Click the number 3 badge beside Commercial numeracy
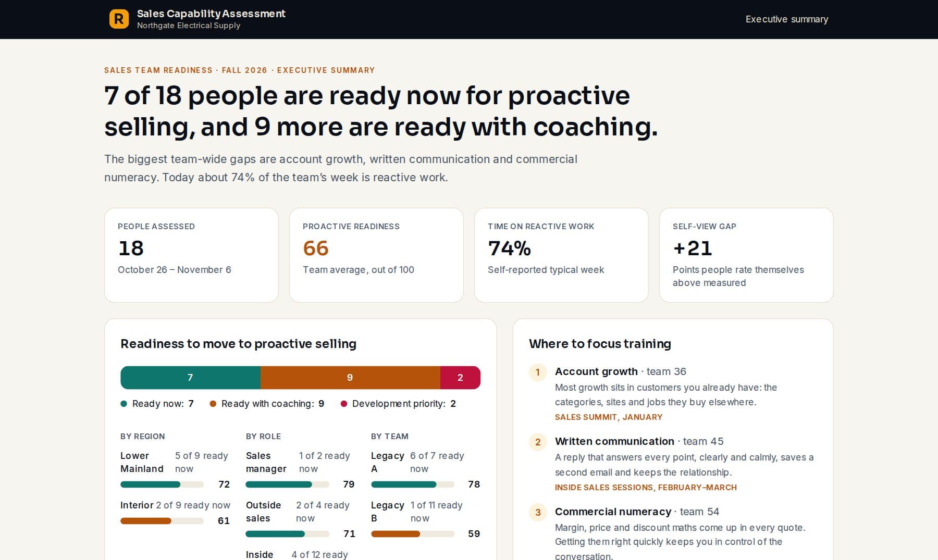The height and width of the screenshot is (560, 938). (538, 512)
